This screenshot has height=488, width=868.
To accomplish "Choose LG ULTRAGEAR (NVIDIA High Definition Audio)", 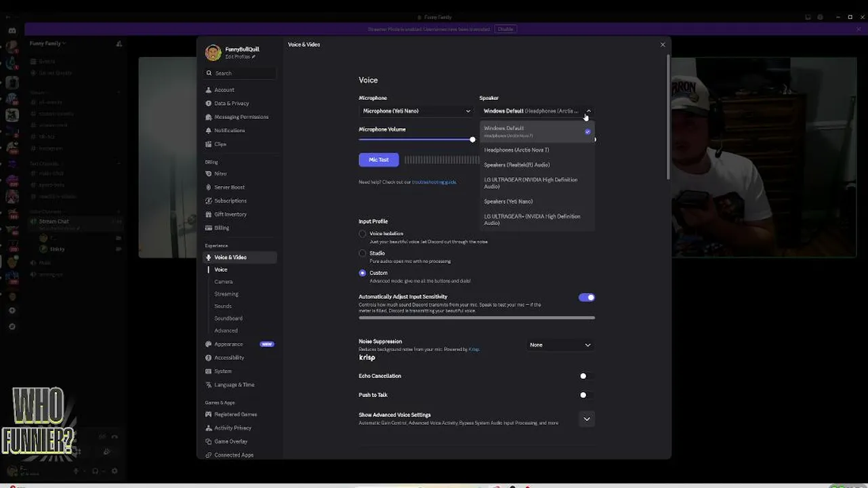I will (537, 183).
